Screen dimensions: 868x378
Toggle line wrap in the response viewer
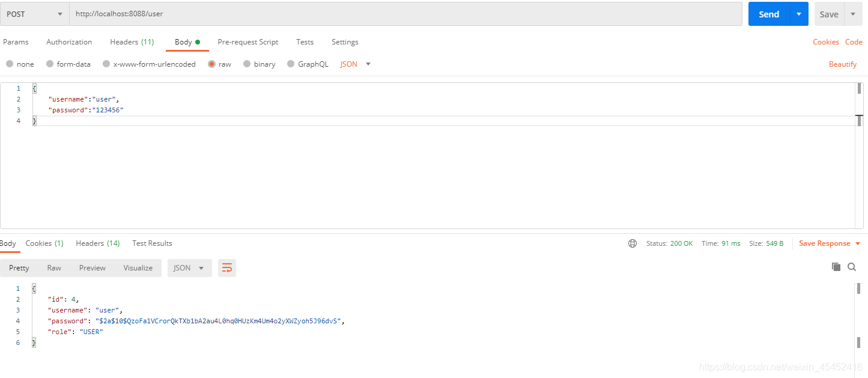point(227,268)
